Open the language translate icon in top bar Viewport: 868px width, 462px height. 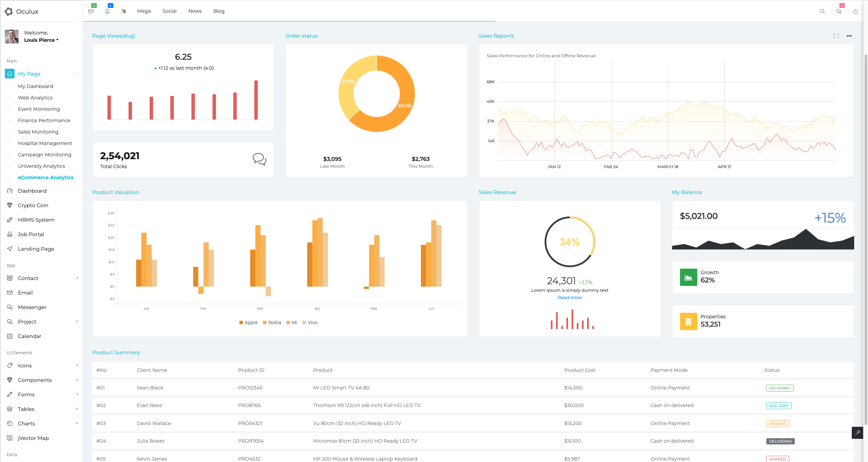tap(124, 11)
